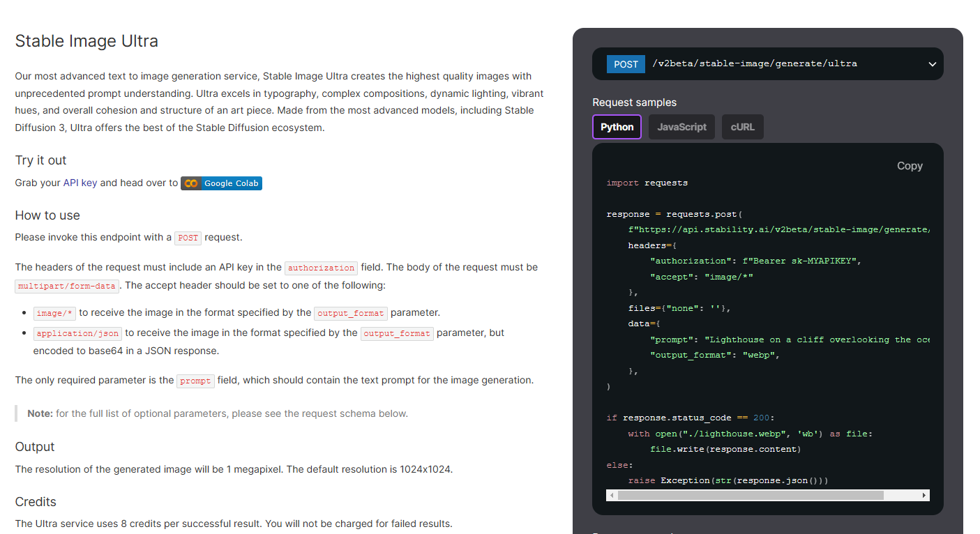980x534 pixels.
Task: Click the application/json inline code tag
Action: click(x=77, y=333)
